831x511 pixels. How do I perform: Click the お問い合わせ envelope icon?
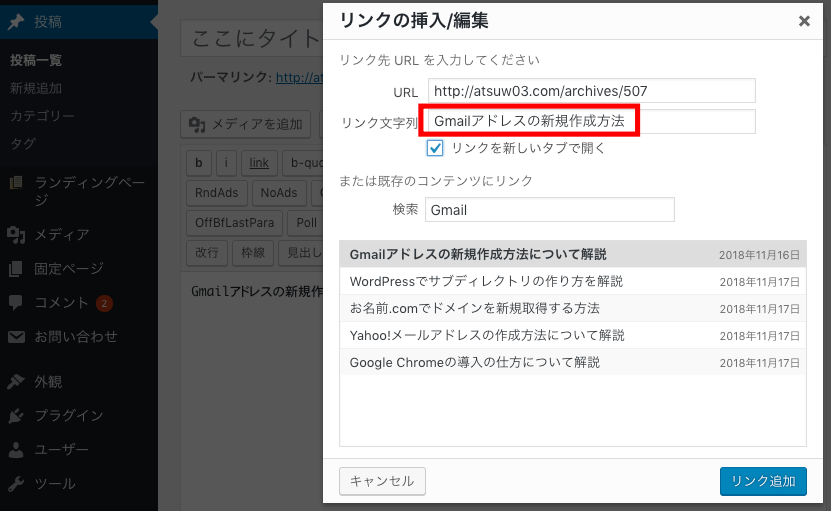(x=16, y=337)
